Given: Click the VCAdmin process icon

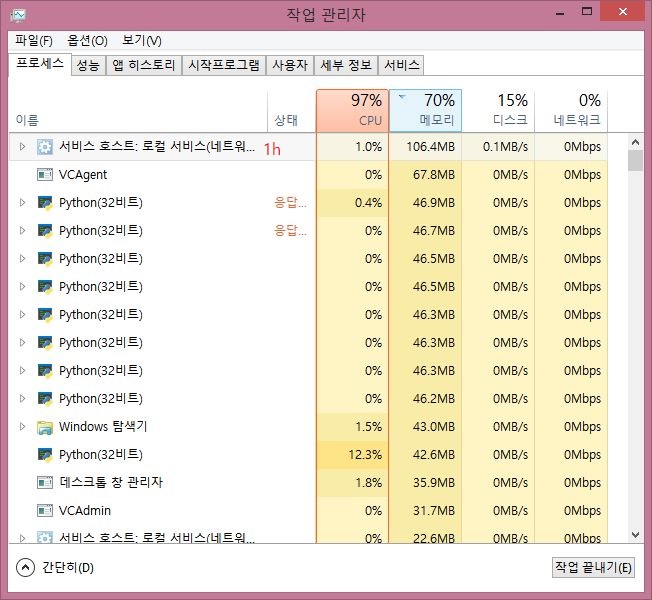Looking at the screenshot, I should [x=45, y=511].
